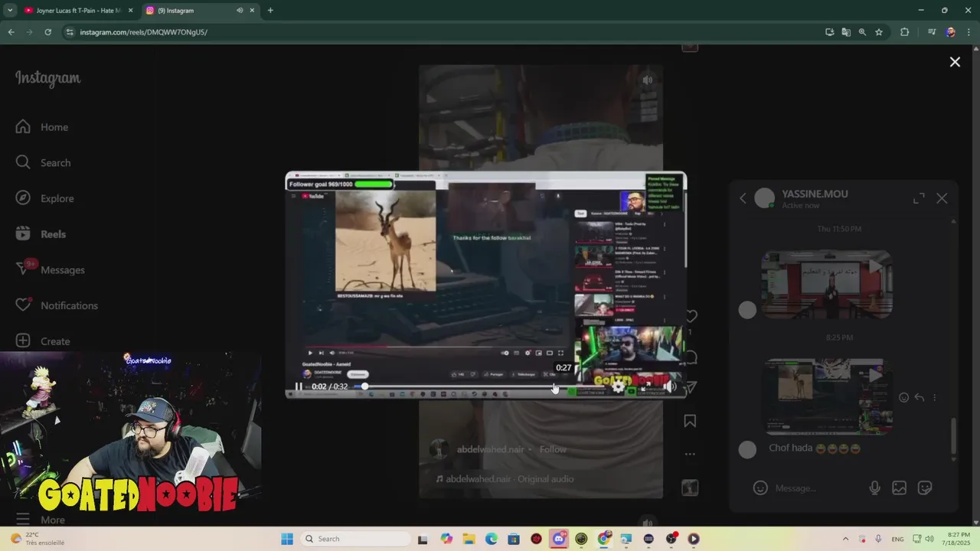980x551 pixels.
Task: Open More menu in Instagram sidebar
Action: [x=41, y=520]
